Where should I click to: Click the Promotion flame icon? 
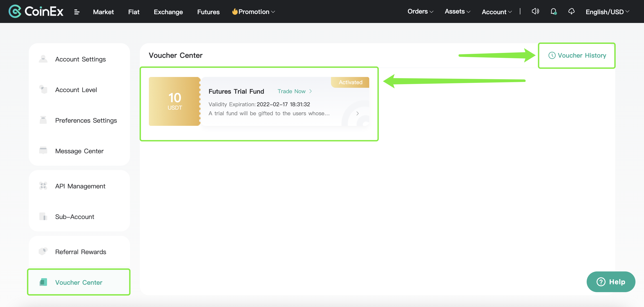pyautogui.click(x=235, y=11)
